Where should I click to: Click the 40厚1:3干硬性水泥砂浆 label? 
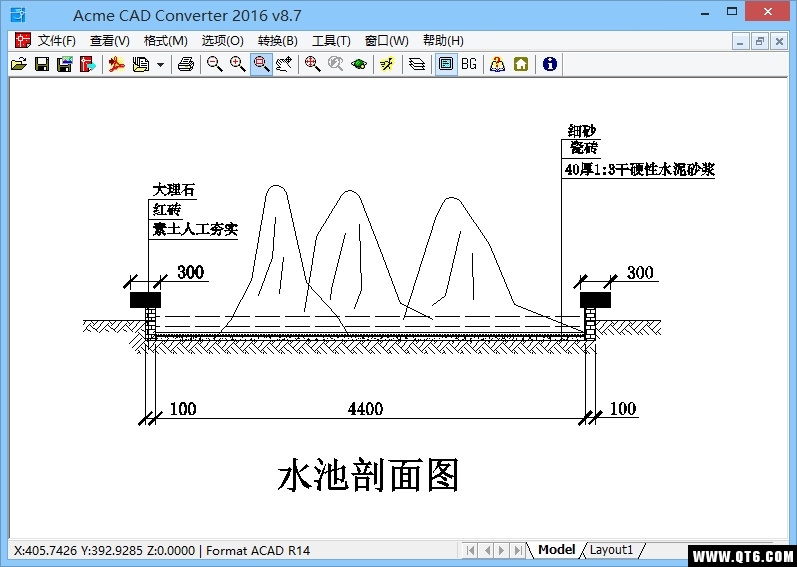click(x=639, y=169)
